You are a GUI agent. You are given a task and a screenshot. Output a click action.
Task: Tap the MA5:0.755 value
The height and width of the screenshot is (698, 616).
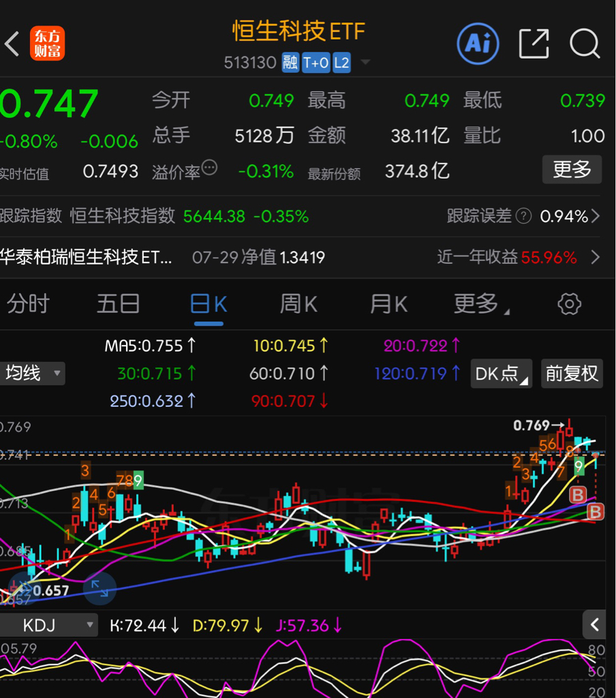[149, 346]
